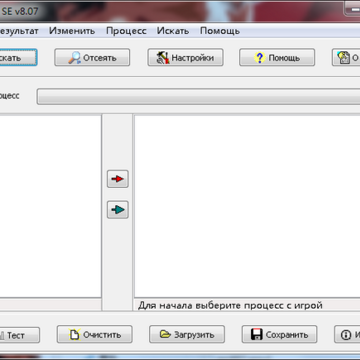Click the question-mark Помощь button
Viewport: 360px width, 360px height.
tap(277, 58)
